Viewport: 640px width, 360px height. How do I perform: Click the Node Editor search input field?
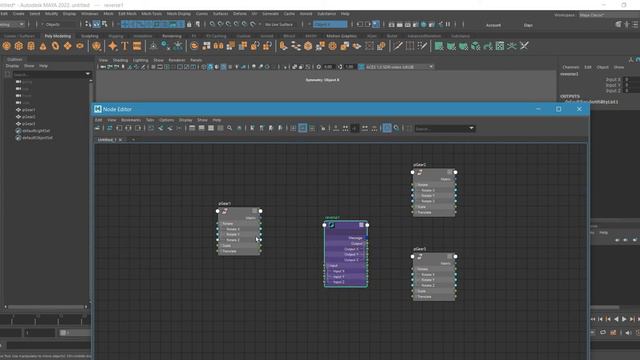click(441, 129)
